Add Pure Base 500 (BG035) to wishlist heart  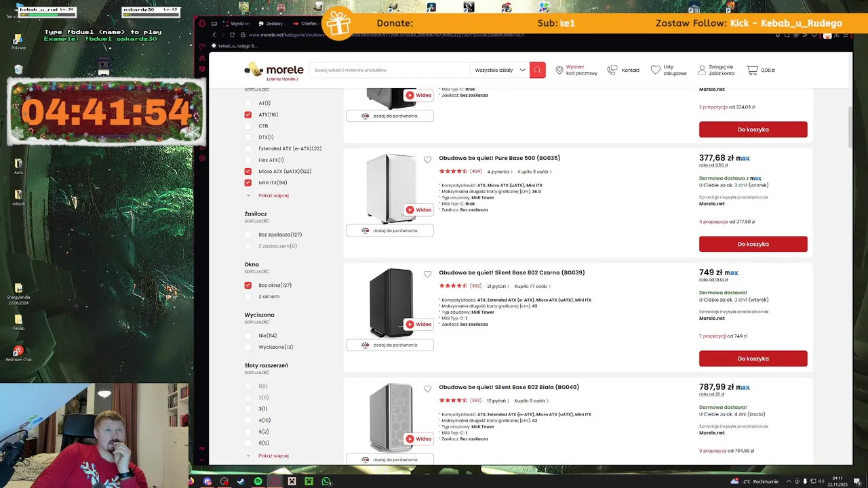(x=427, y=160)
